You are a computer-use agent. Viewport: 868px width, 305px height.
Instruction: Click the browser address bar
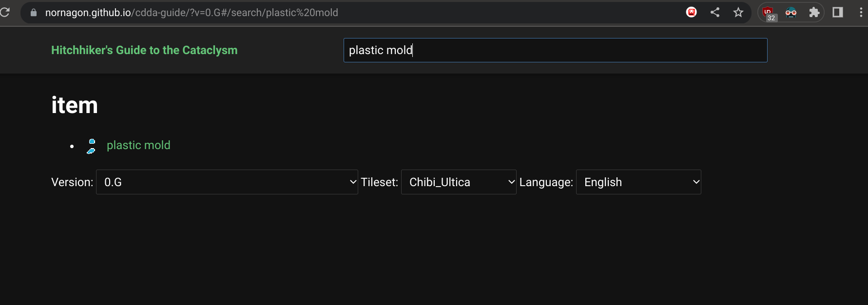[341, 12]
